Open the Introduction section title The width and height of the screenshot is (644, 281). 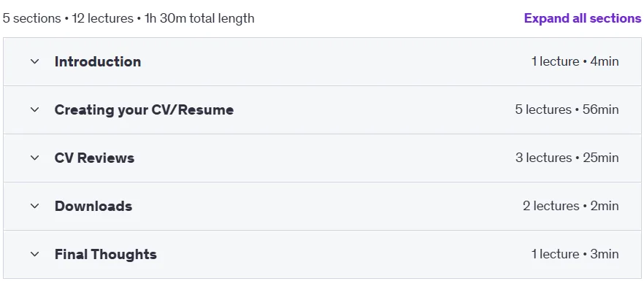98,61
